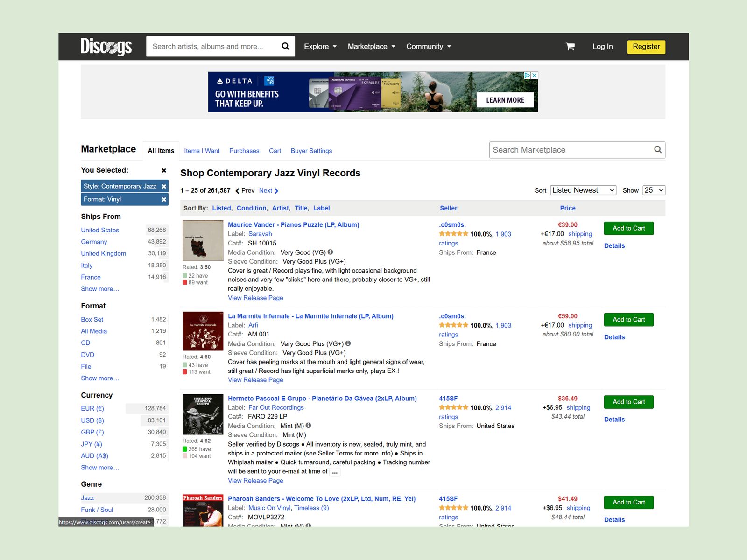
Task: Click the Discogs logo
Action: 106,46
